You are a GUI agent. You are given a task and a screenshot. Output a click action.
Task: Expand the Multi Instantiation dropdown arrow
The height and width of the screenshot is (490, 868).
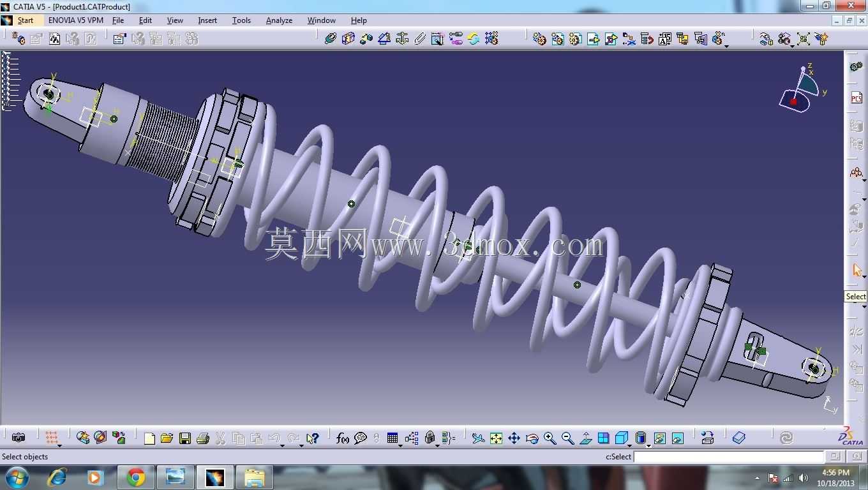pos(727,45)
